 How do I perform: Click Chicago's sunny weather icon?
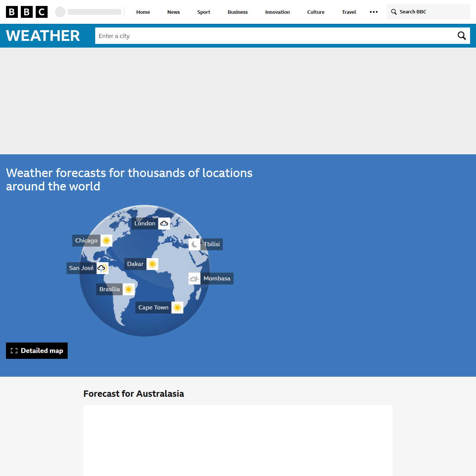(106, 241)
